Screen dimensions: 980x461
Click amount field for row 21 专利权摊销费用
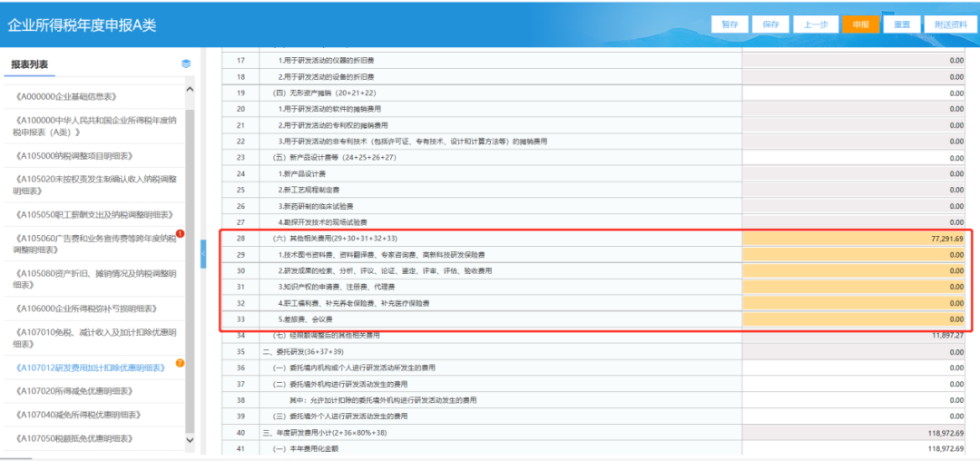[855, 125]
